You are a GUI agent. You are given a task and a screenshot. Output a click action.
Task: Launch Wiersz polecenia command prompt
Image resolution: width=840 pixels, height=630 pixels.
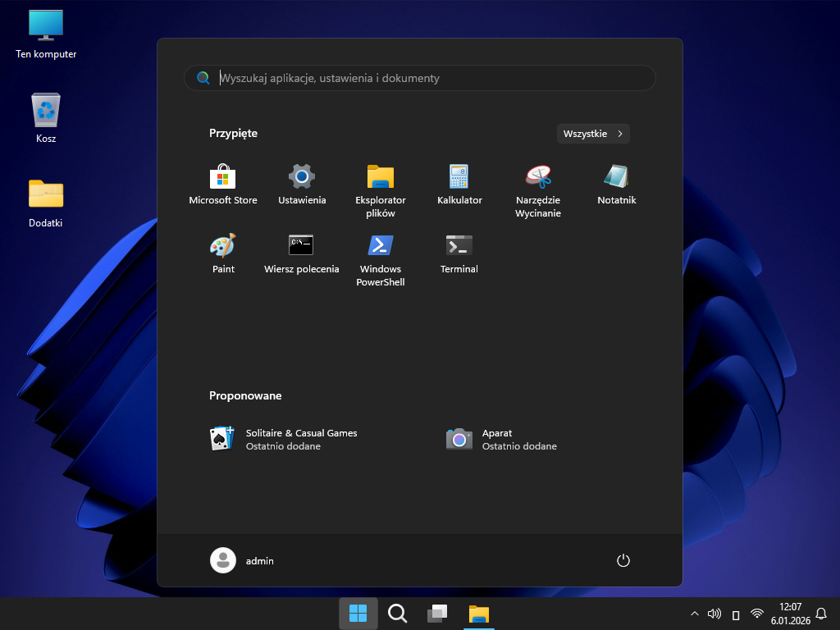(302, 253)
